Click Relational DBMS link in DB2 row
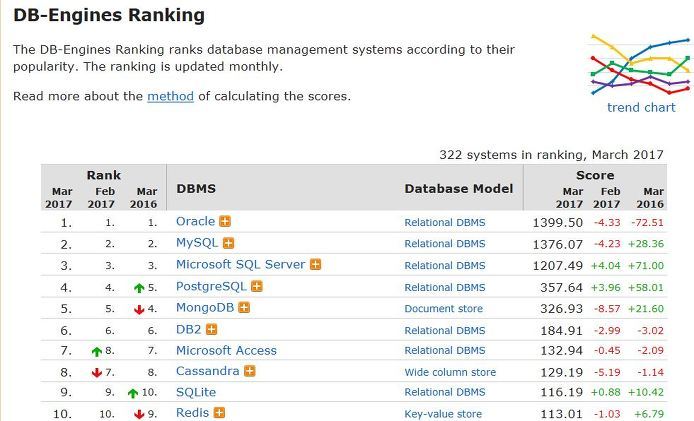Screen dimensions: 694x421 (445, 330)
